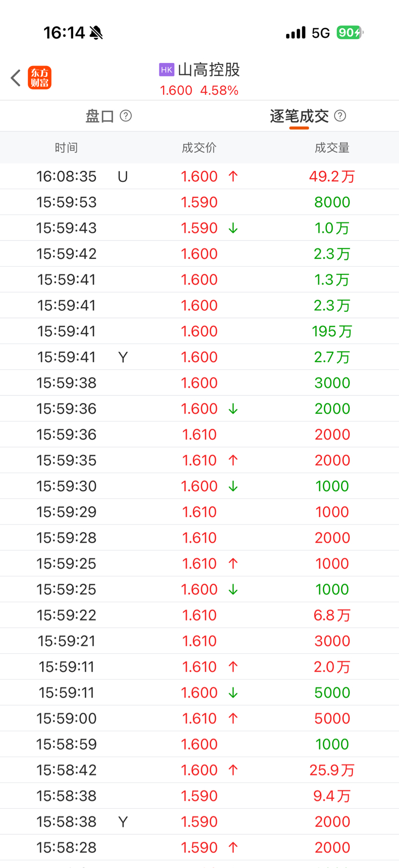Tap the muted bell status icon
399x868 pixels.
pos(96,33)
